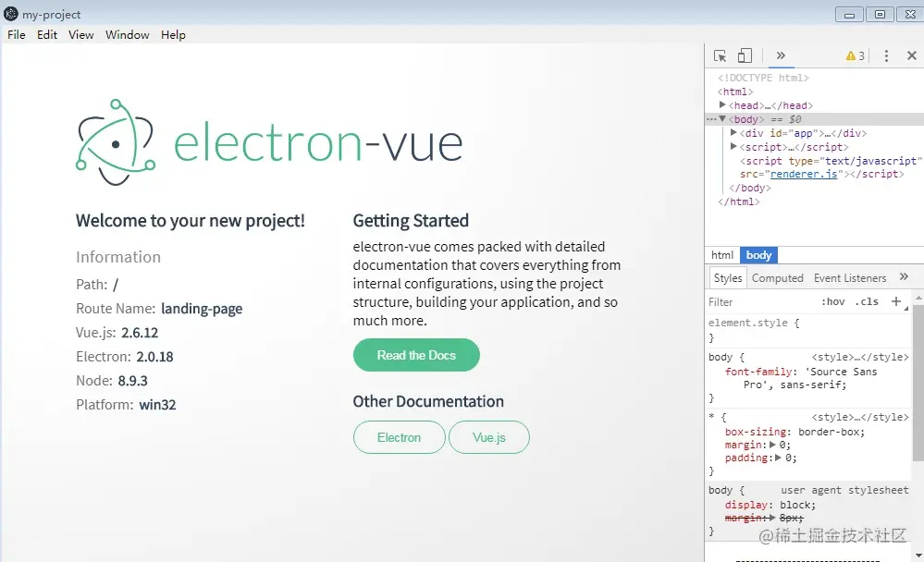Open the View menu
The width and height of the screenshot is (924, 562).
pos(81,35)
